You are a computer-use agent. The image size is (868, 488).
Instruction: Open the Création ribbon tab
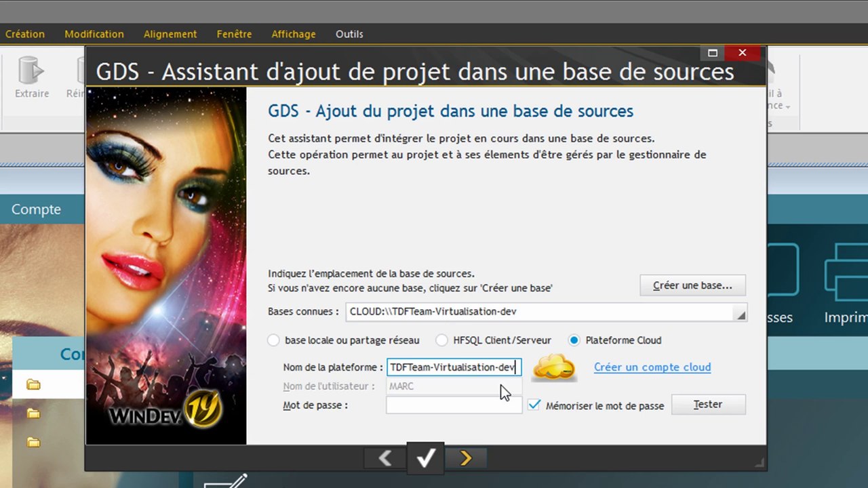(25, 34)
